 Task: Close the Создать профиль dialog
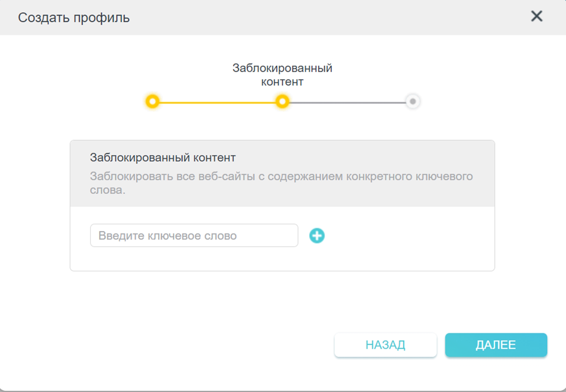[x=536, y=16]
